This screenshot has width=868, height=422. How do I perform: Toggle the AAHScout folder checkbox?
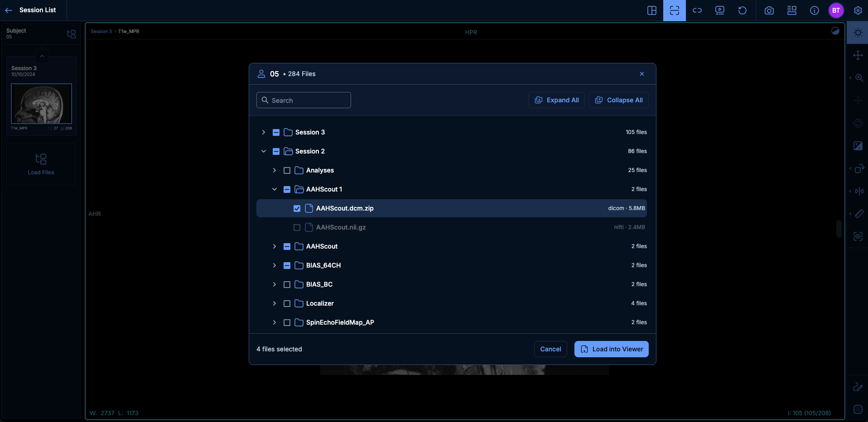[x=287, y=246]
